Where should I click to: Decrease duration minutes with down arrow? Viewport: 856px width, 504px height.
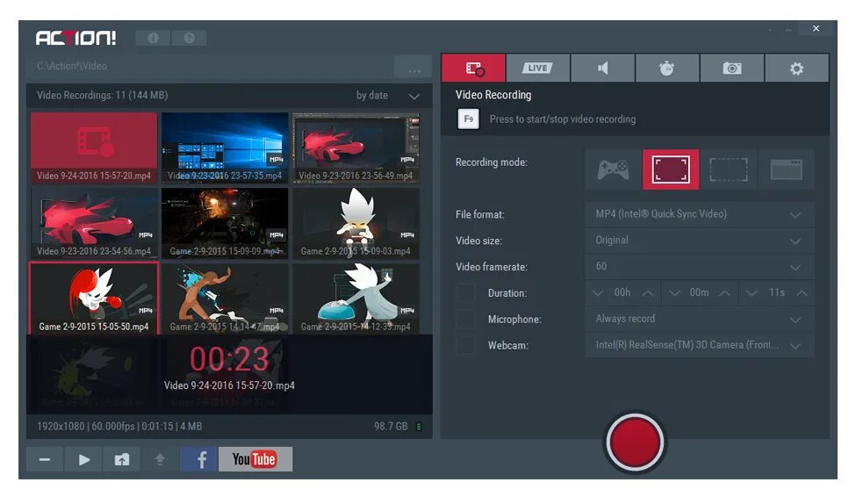point(675,293)
